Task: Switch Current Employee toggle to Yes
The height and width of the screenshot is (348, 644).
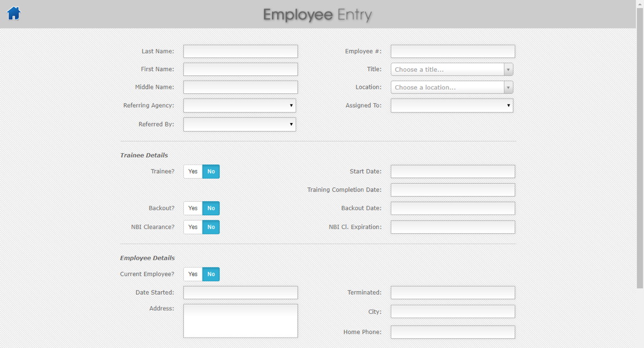Action: point(192,274)
